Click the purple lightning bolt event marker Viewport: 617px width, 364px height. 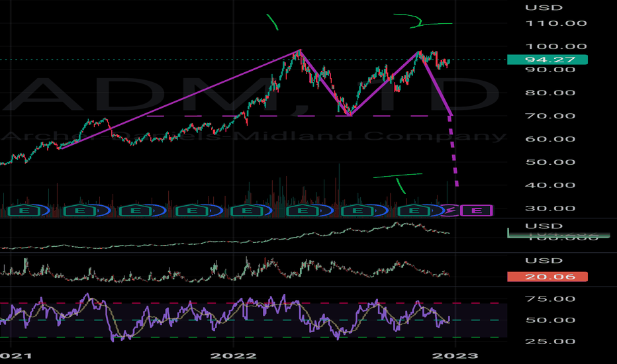tap(450, 210)
